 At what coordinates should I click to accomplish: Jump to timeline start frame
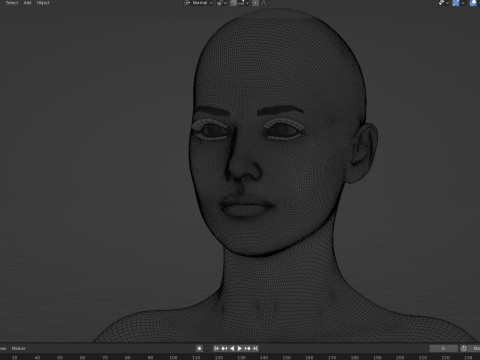pyautogui.click(x=216, y=348)
